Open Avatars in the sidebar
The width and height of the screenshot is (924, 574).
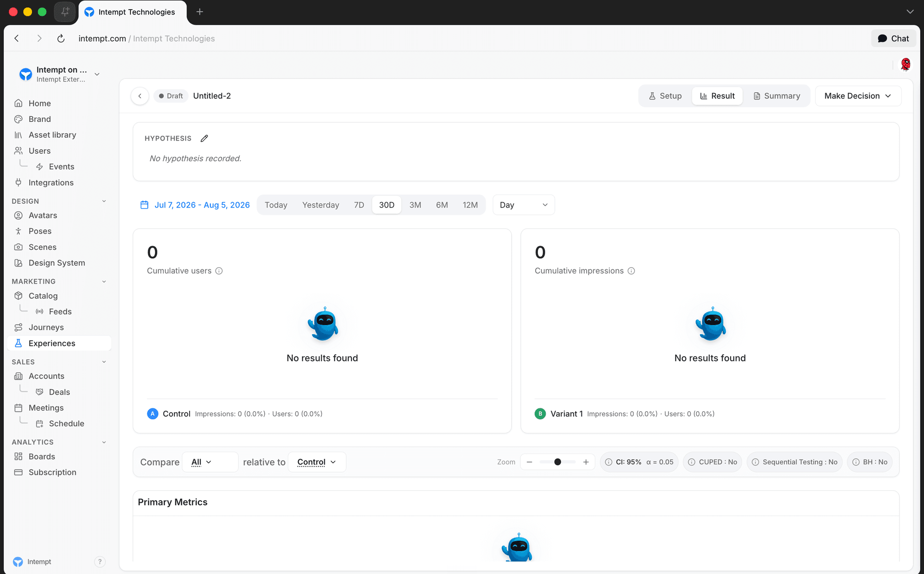[x=59, y=215]
